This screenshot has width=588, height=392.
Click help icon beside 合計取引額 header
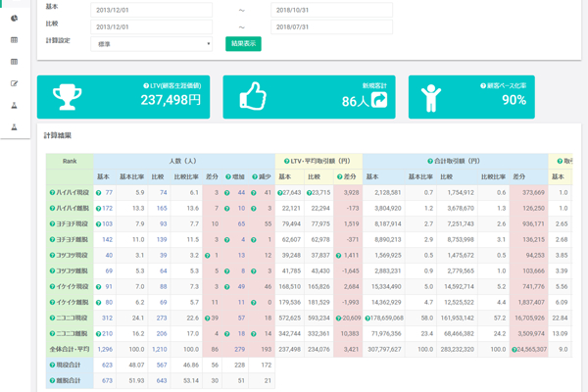tap(429, 160)
